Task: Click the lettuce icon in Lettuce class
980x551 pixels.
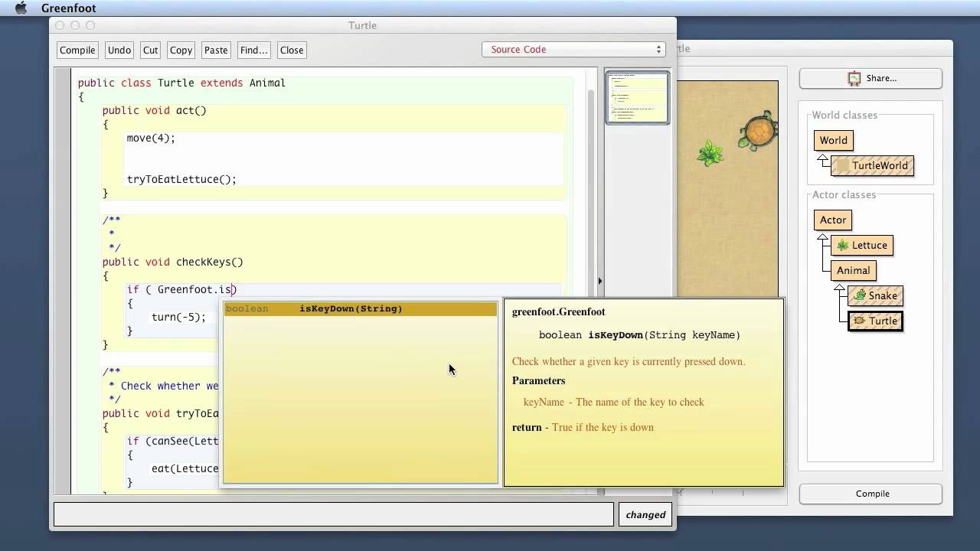Action: (843, 245)
